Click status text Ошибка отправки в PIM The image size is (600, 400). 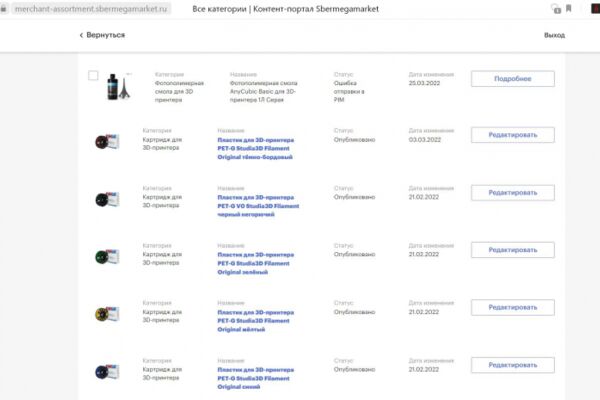tap(349, 91)
